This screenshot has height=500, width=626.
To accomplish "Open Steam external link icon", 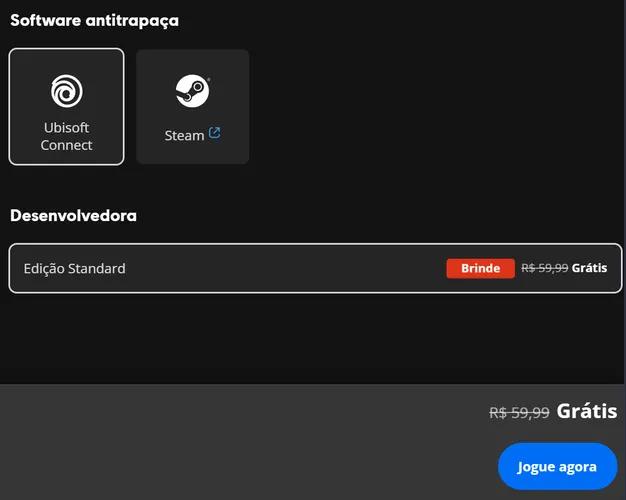I will 214,133.
